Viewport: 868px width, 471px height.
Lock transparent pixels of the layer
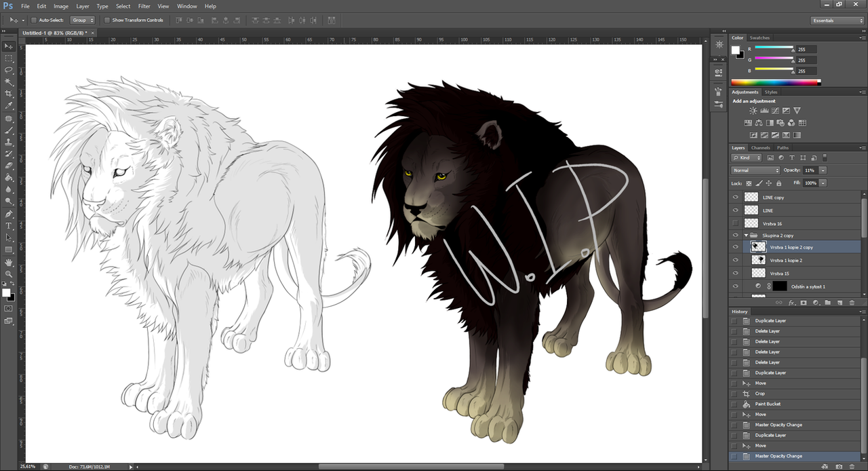click(x=749, y=183)
